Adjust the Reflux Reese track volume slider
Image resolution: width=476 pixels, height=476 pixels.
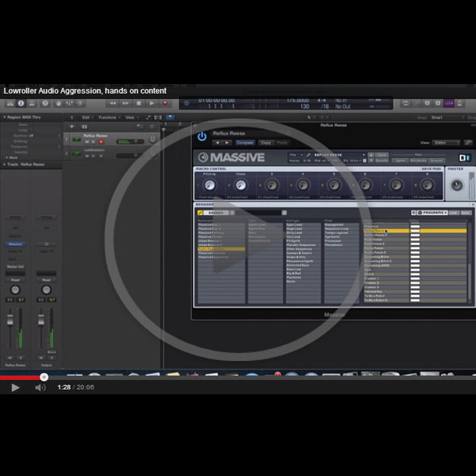[131, 141]
